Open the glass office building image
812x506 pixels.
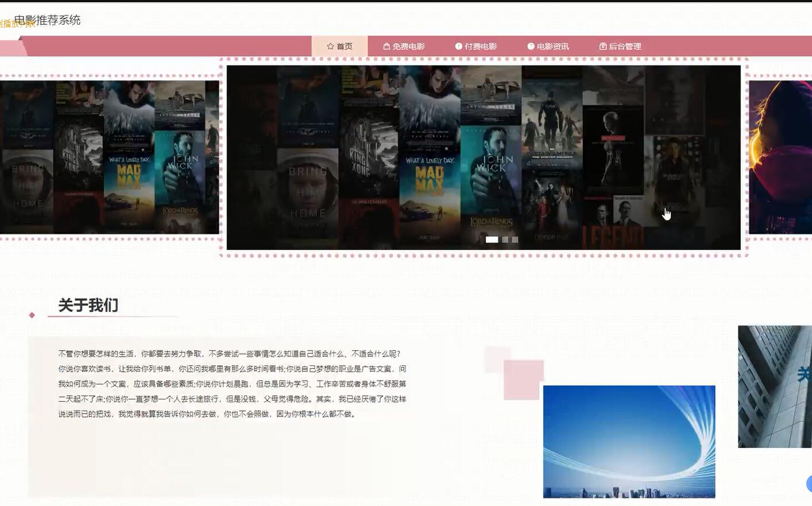(x=775, y=387)
